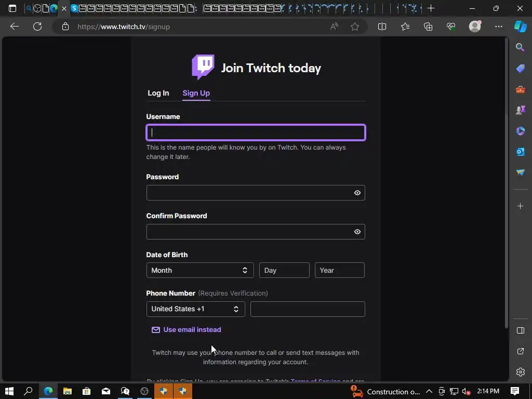The width and height of the screenshot is (532, 399).
Task: Show password with Password eye icon
Action: tap(357, 193)
